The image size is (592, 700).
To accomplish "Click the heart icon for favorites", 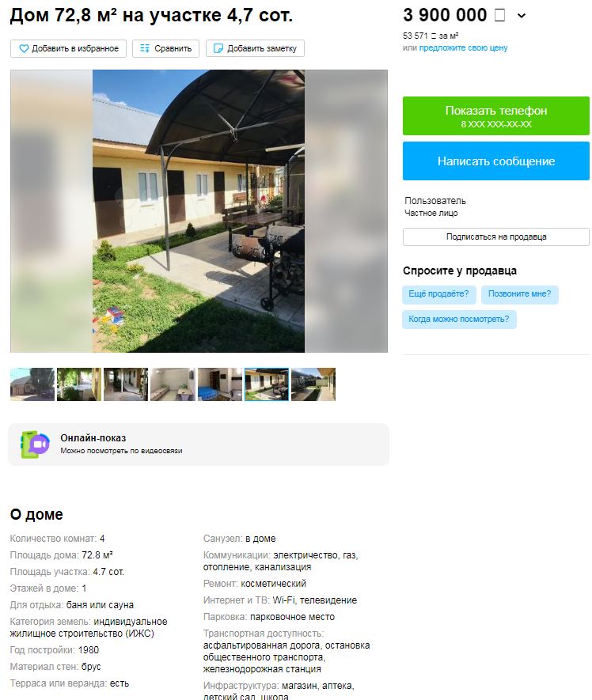I will (24, 49).
